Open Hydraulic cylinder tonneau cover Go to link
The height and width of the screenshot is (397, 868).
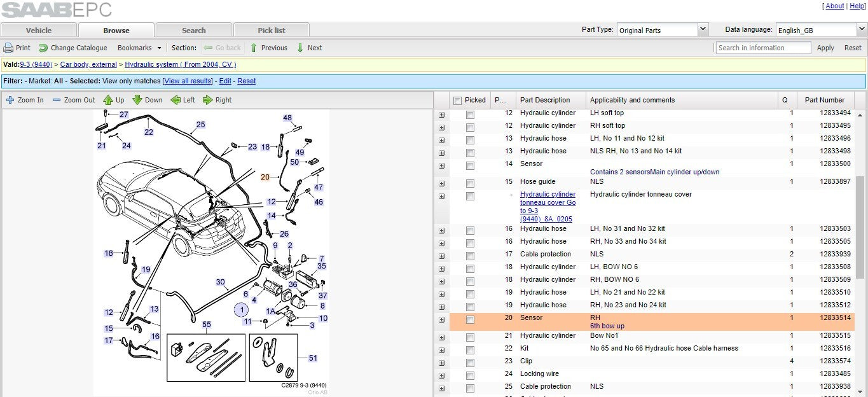click(548, 207)
